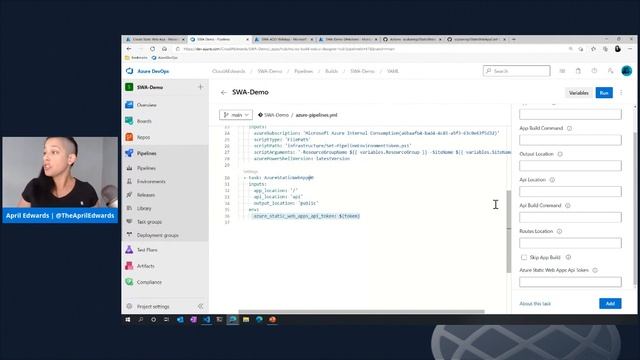This screenshot has width=640, height=360.
Task: Click Azure Static Web Apps Api Token field
Action: point(570,282)
